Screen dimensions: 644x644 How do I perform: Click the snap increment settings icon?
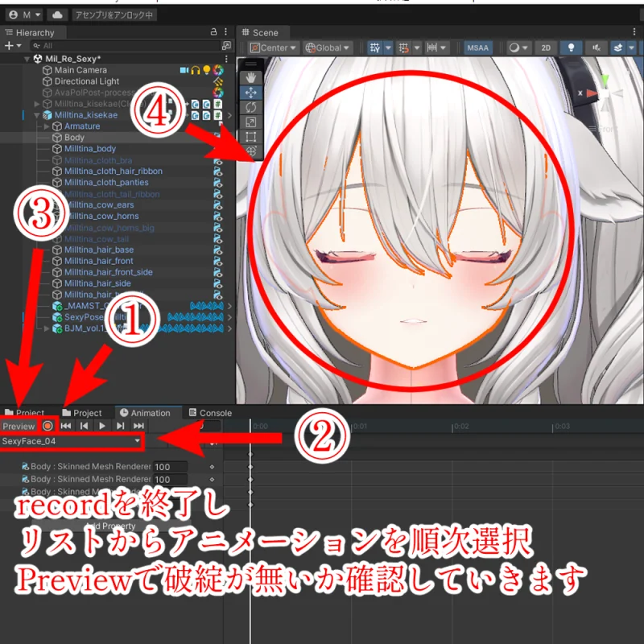coord(431,47)
